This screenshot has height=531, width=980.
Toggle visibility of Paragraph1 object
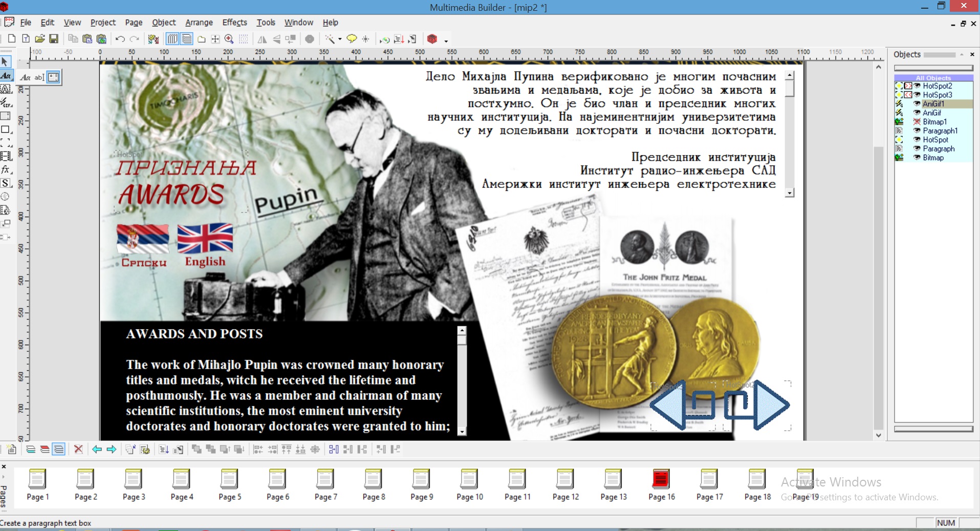pyautogui.click(x=917, y=131)
